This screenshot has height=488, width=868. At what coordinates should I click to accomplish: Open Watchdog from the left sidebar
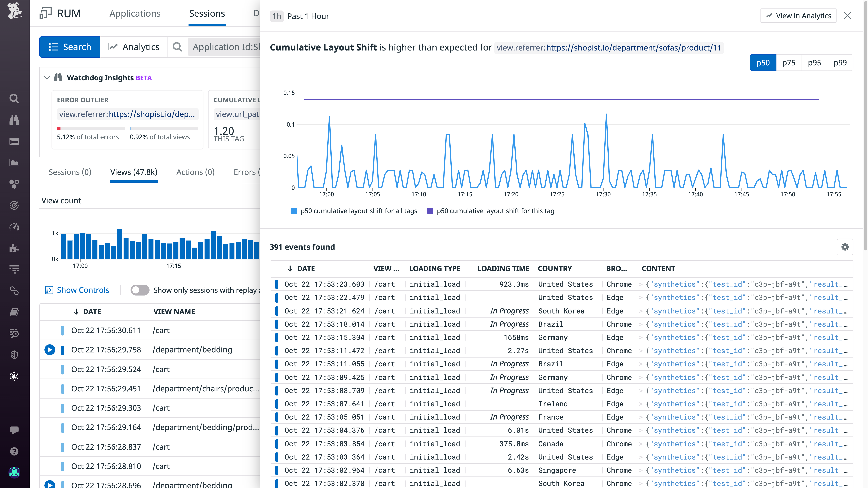[14, 120]
